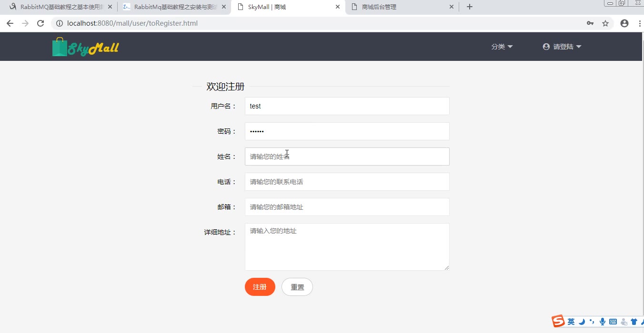This screenshot has height=333, width=644.
Task: Focus the 电话 phone input
Action: (x=347, y=182)
